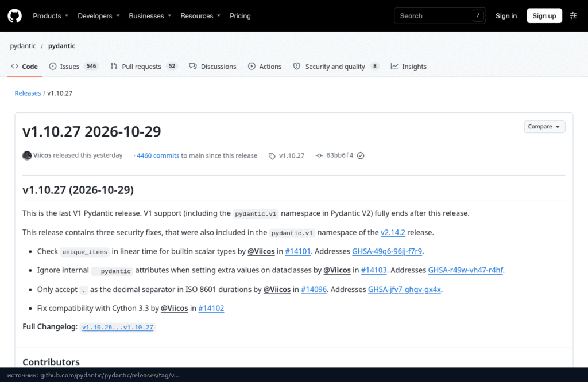Open the Pull requests tab

144,67
